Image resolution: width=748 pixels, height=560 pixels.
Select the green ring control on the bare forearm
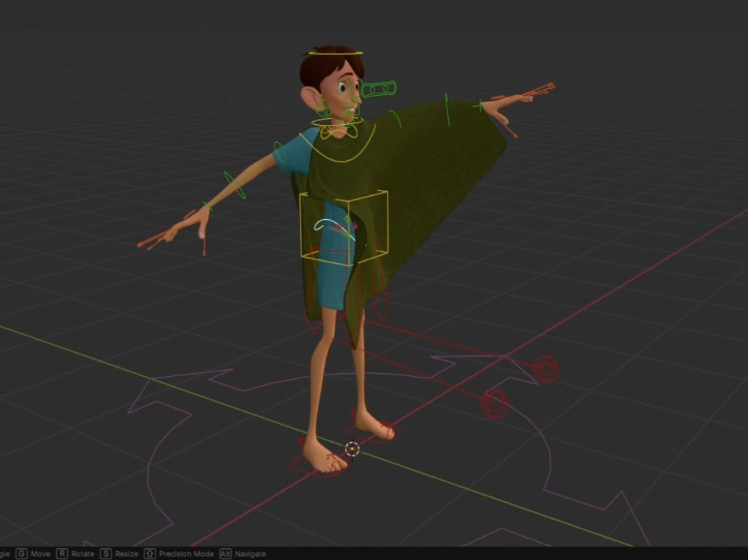[x=235, y=185]
